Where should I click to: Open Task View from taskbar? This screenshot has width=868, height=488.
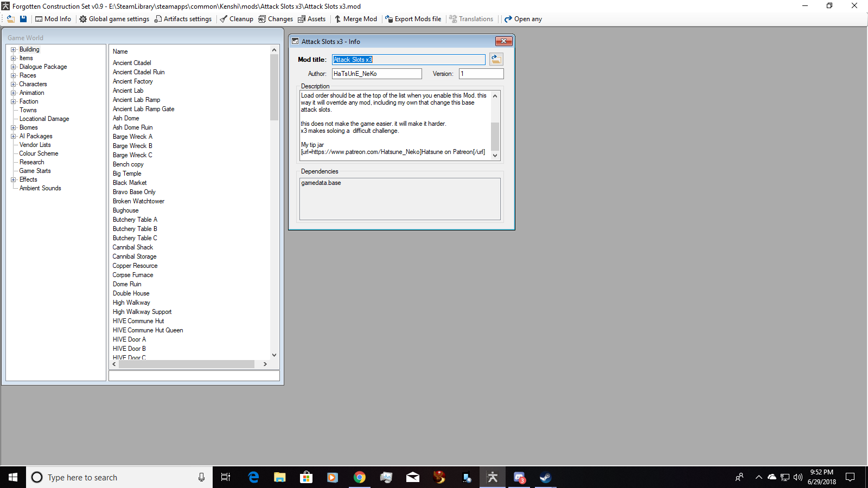point(226,477)
